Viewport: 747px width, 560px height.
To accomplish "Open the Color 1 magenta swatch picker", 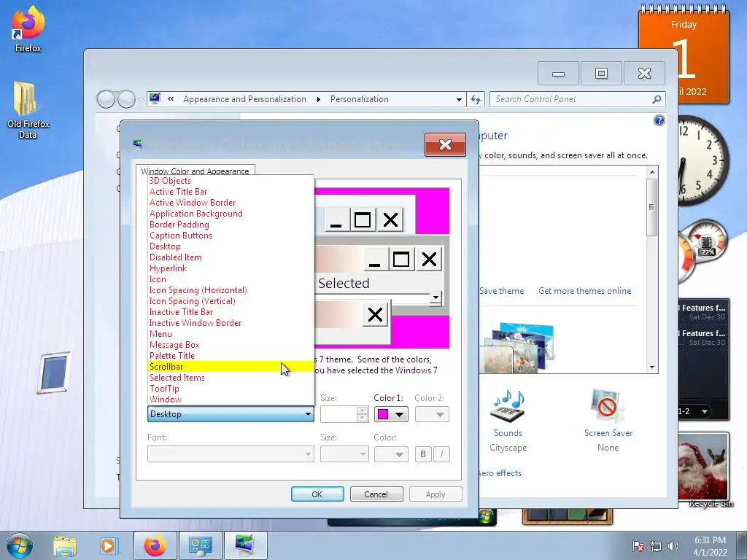I will 391,414.
